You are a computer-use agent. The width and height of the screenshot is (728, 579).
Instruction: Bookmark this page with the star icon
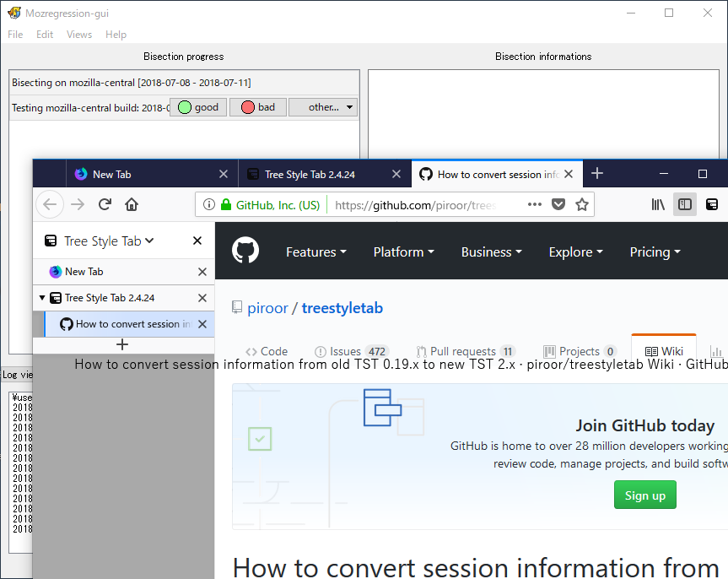click(x=581, y=204)
